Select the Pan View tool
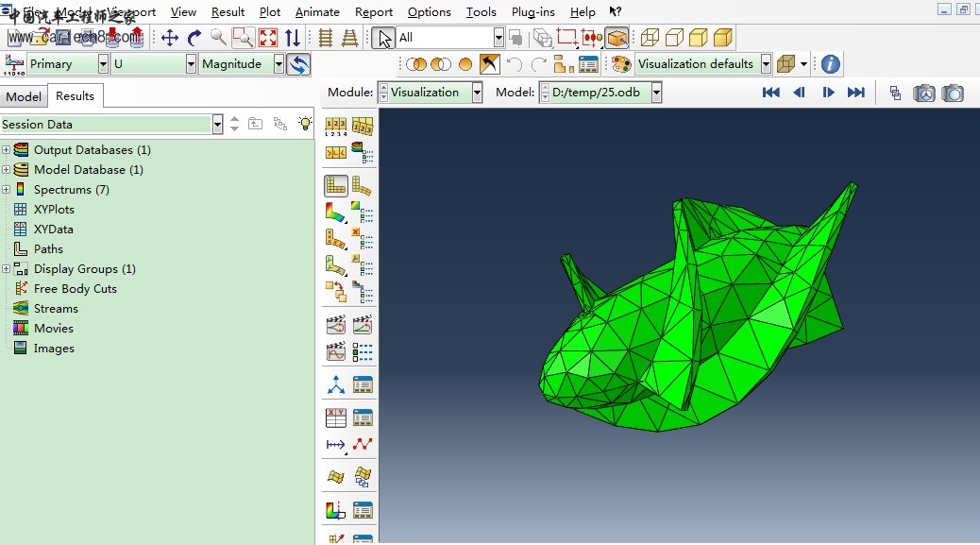Screen dimensions: 980x545 170,38
